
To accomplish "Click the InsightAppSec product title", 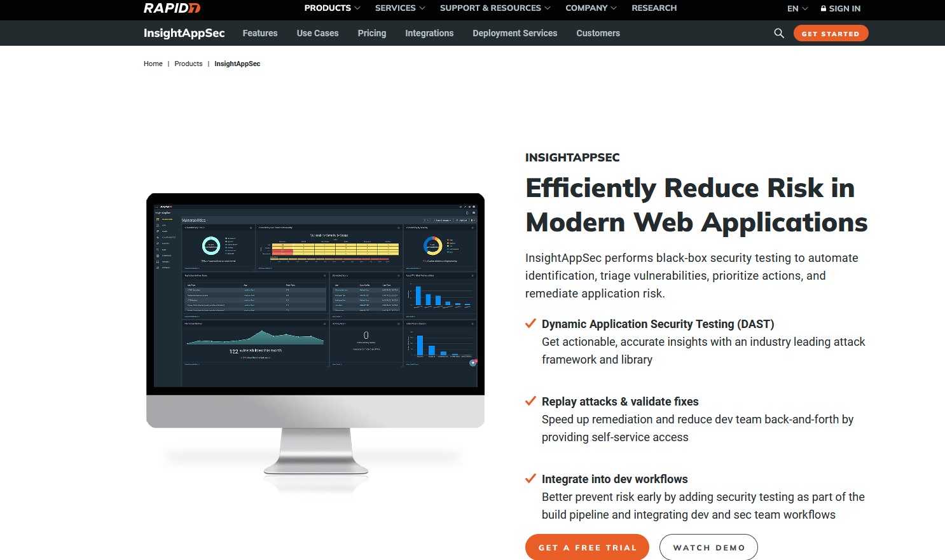I will coord(184,33).
